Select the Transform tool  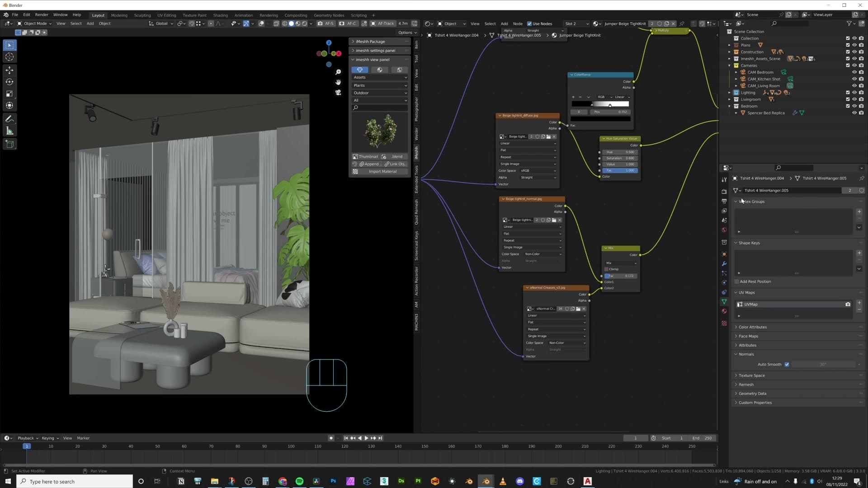pyautogui.click(x=9, y=105)
